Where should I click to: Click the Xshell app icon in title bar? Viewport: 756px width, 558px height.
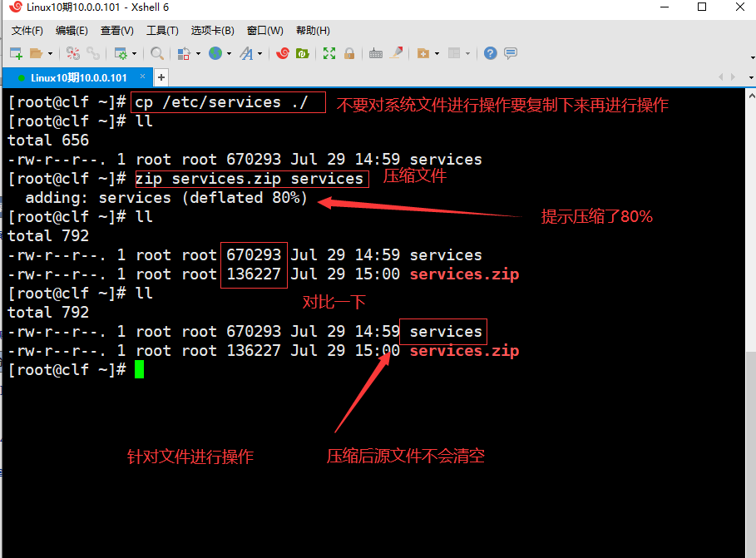click(x=16, y=7)
